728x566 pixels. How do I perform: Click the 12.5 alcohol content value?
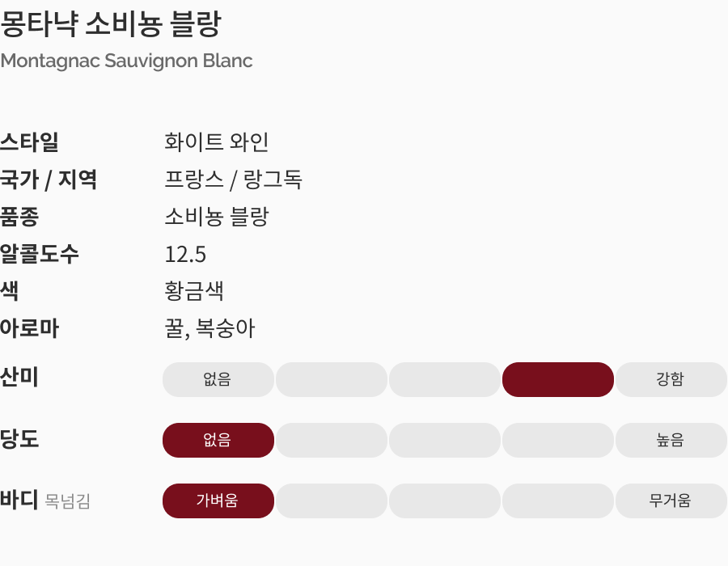click(185, 255)
